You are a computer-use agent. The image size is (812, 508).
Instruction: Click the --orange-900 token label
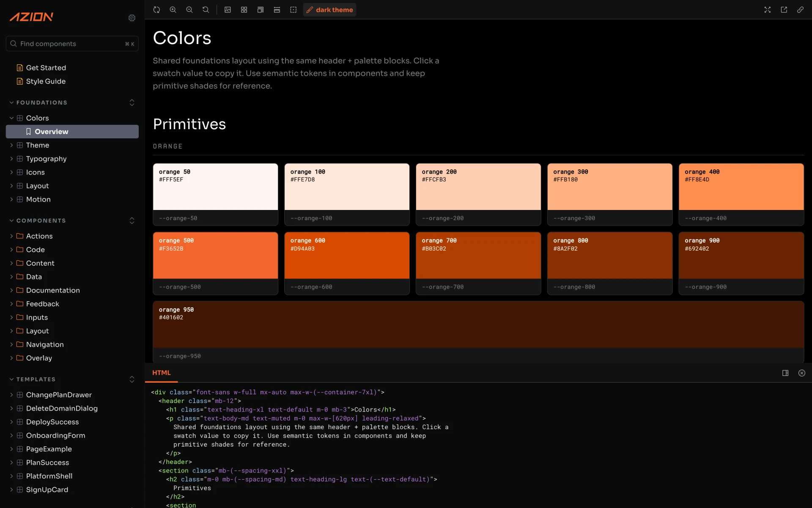706,287
